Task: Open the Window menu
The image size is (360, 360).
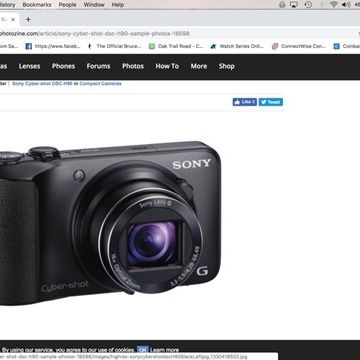Action: 94,5
